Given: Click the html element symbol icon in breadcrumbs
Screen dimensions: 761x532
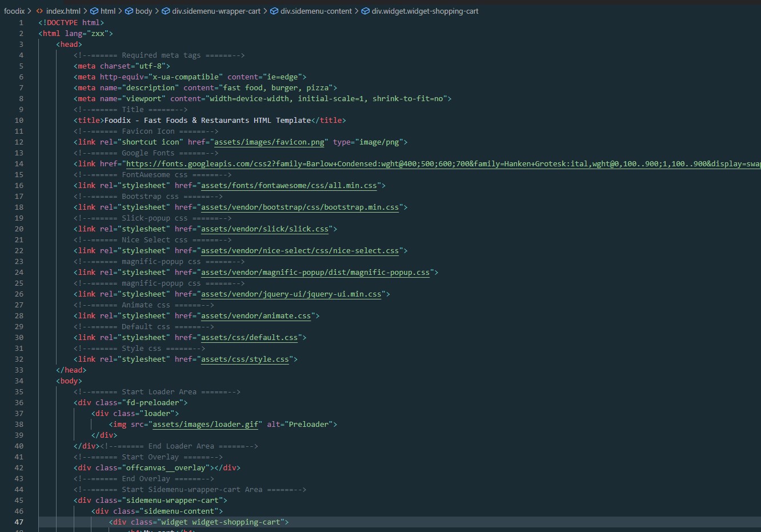Looking at the screenshot, I should [x=94, y=11].
